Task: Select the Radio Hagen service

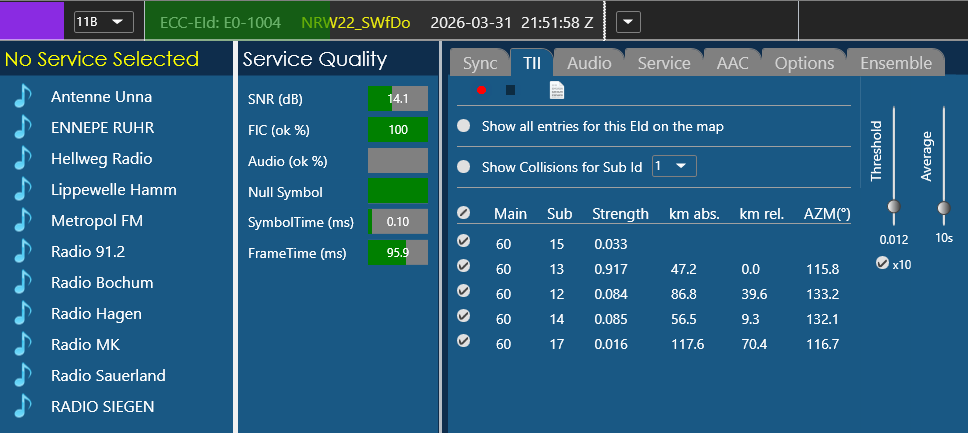Action: [96, 314]
